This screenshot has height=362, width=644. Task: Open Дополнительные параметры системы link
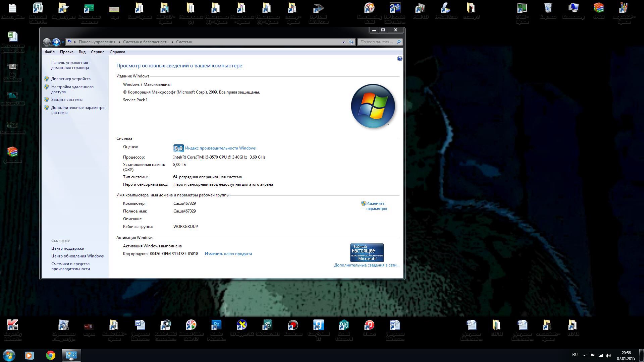click(78, 110)
